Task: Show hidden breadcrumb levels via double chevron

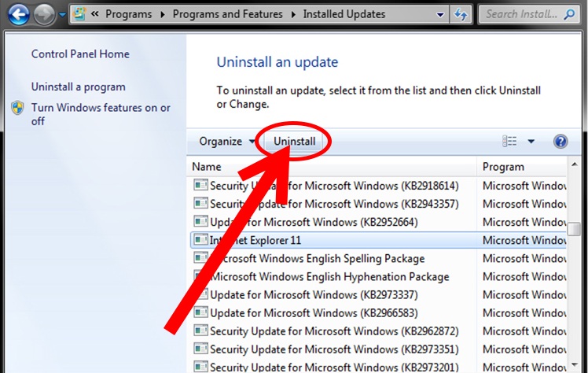Action: tap(94, 14)
